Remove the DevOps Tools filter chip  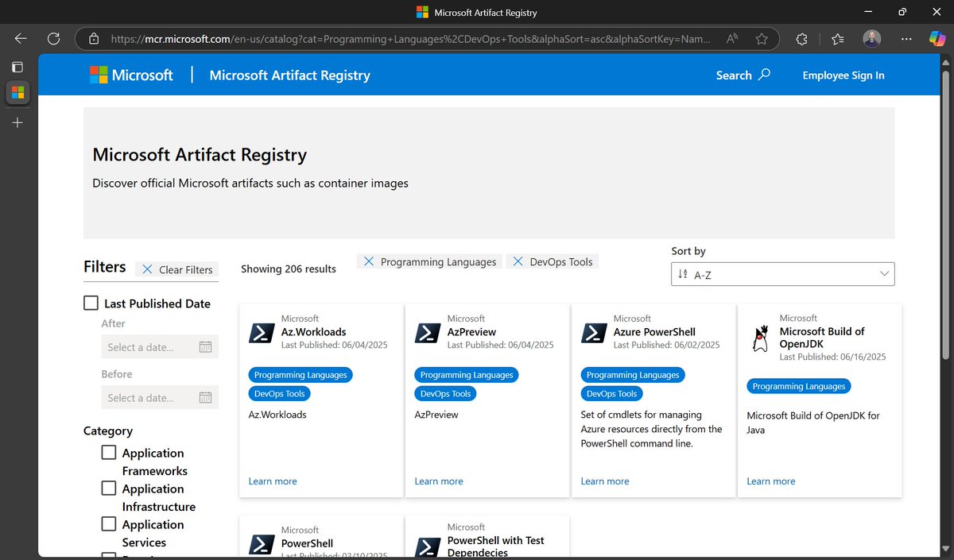point(518,261)
